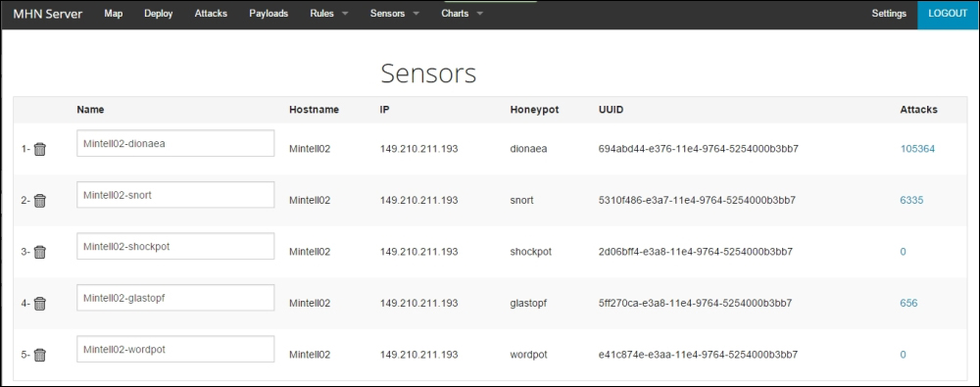Select the Mintell02-wordpot name input

pyautogui.click(x=175, y=349)
